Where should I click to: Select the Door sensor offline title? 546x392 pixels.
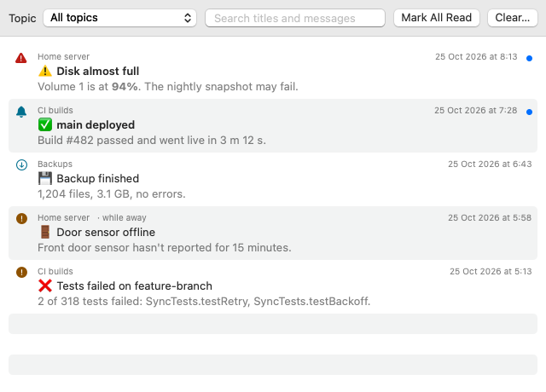pos(106,232)
